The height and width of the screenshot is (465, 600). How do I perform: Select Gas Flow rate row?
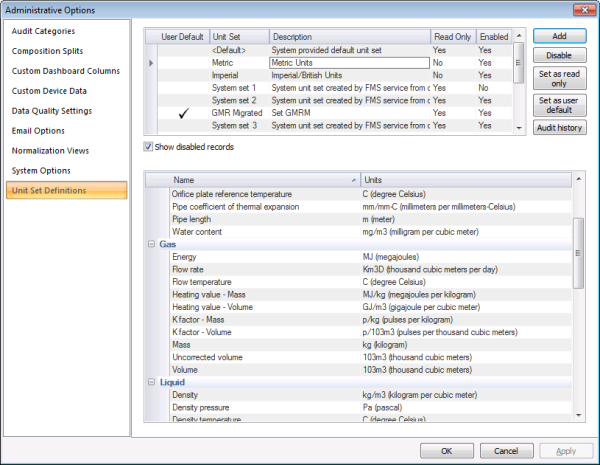click(x=370, y=269)
